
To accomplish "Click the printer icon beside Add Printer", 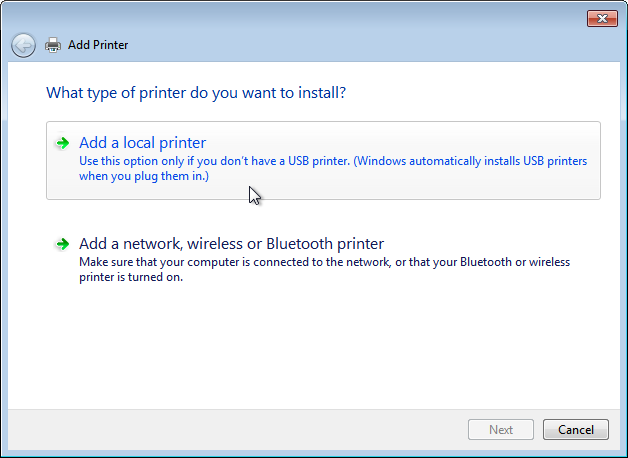I will click(53, 45).
